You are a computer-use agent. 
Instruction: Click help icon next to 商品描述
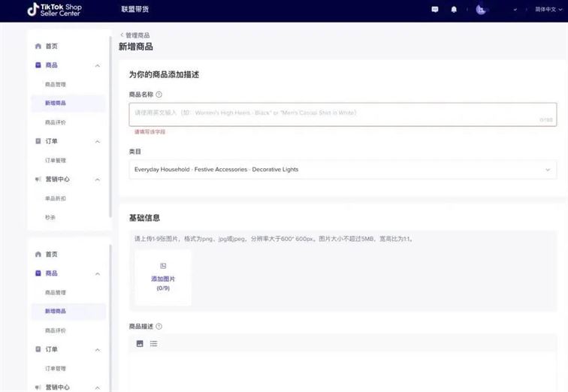coord(159,327)
